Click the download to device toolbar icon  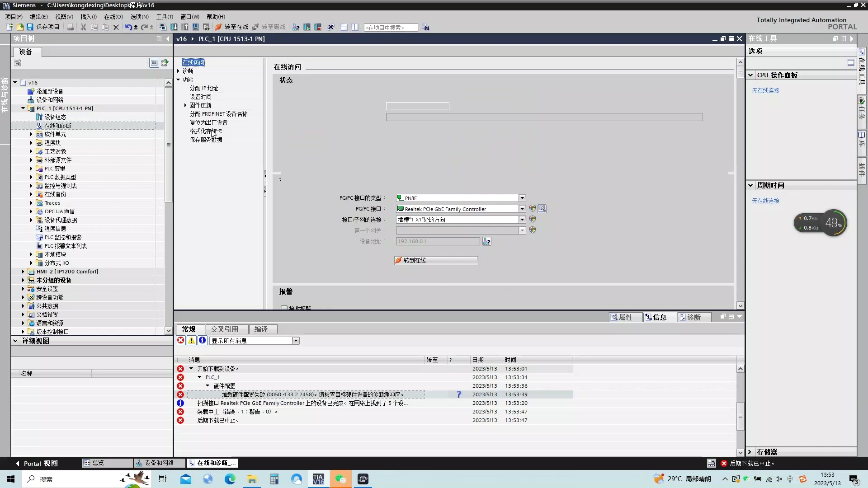[174, 27]
